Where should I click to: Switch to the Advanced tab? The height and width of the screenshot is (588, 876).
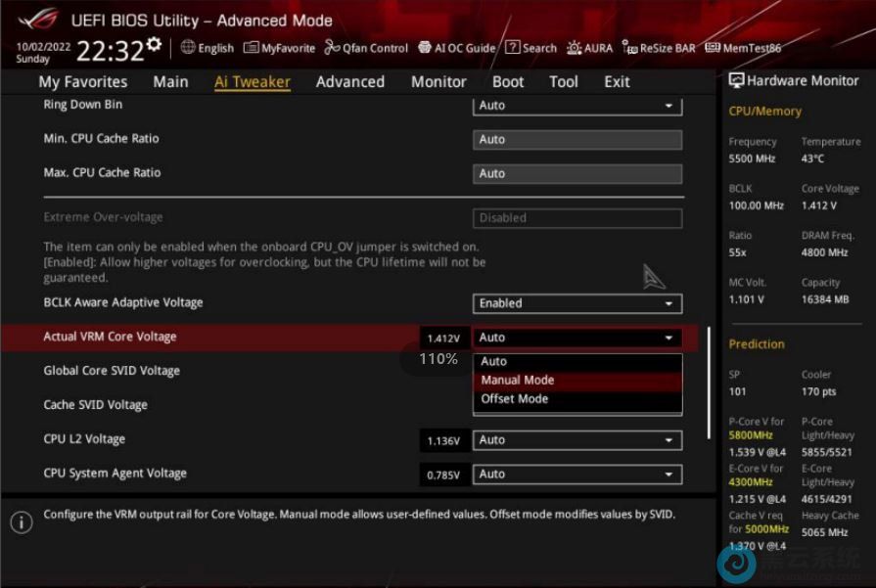[349, 82]
